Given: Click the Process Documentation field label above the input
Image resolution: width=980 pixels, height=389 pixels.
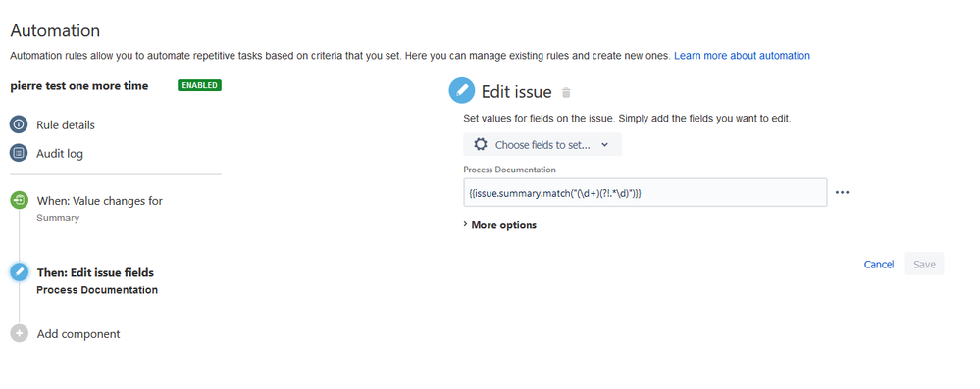Looking at the screenshot, I should pyautogui.click(x=509, y=170).
